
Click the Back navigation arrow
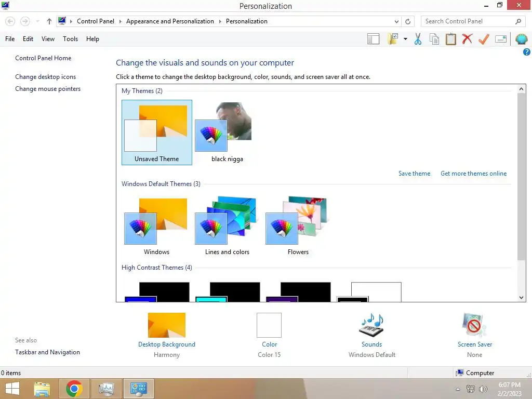click(10, 21)
